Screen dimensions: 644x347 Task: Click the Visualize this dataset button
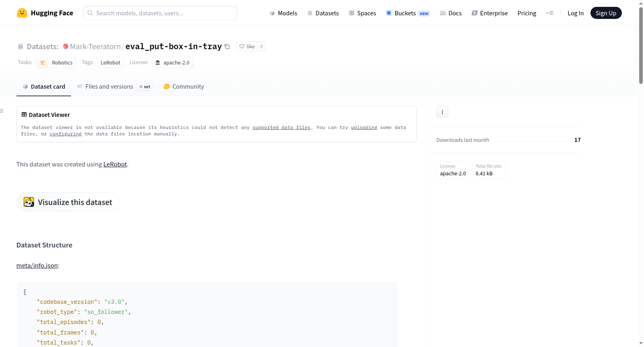tap(68, 202)
